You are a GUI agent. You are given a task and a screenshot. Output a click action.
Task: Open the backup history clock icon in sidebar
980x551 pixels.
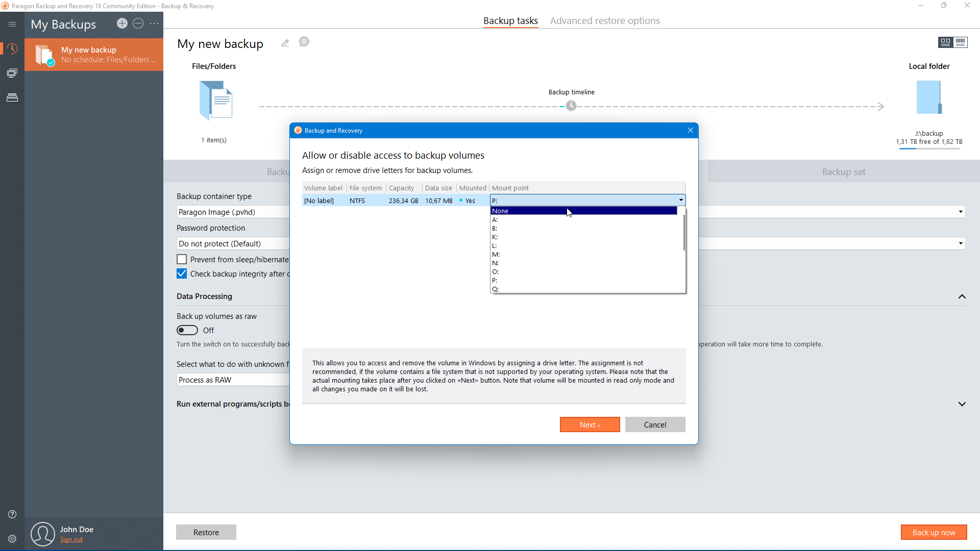click(x=12, y=48)
